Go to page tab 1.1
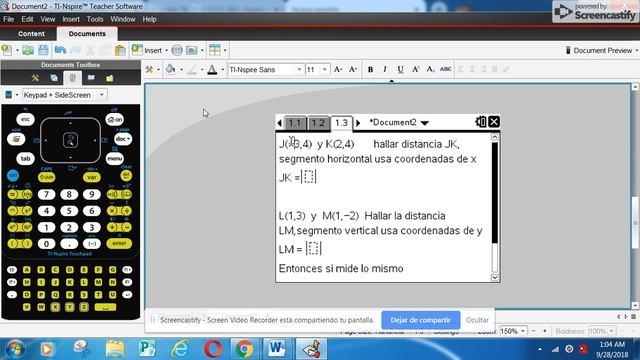 pos(295,123)
